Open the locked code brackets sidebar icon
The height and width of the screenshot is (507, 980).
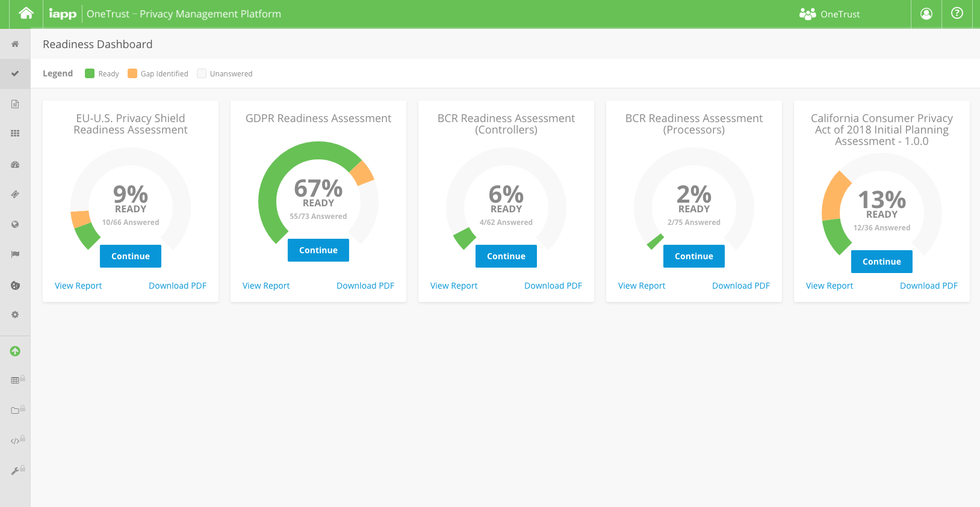tap(17, 440)
